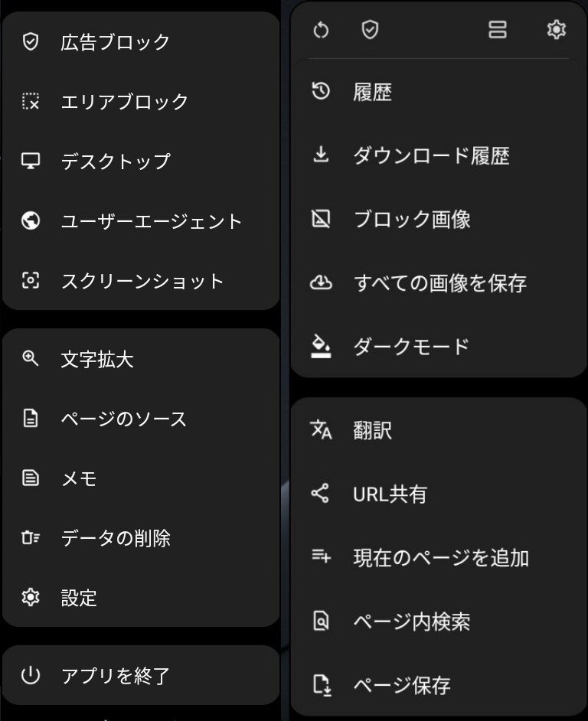Screen dimensions: 588x721
Task: Click the share icon beside URL共有
Action: pos(321,494)
